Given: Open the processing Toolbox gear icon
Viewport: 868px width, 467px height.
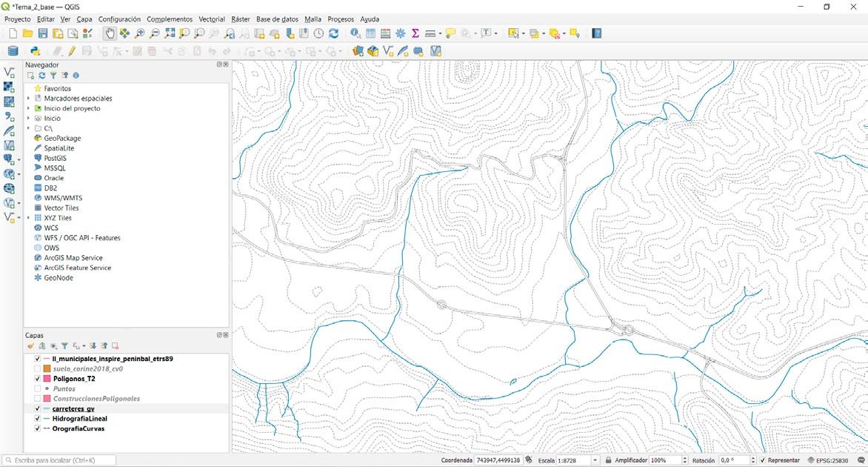Looking at the screenshot, I should [x=400, y=34].
